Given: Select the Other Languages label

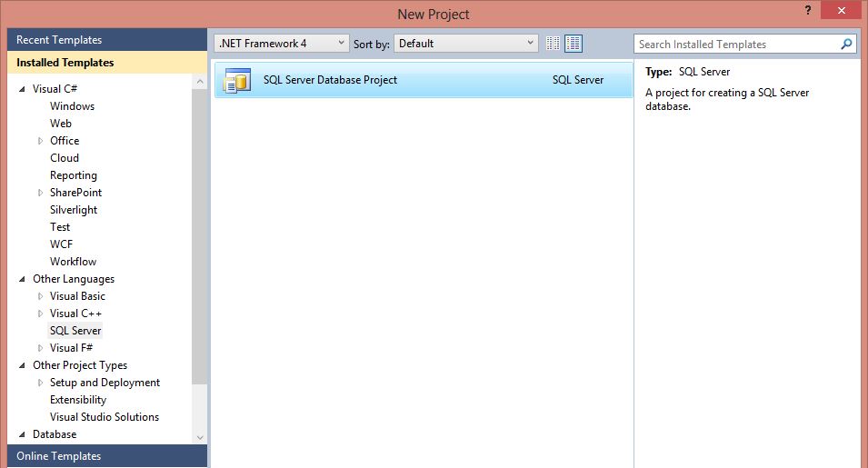Looking at the screenshot, I should 74,279.
